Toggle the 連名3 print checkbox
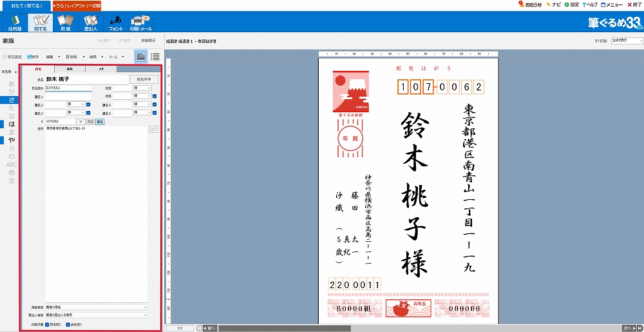Image resolution: width=644 pixels, height=332 pixels. point(88,113)
